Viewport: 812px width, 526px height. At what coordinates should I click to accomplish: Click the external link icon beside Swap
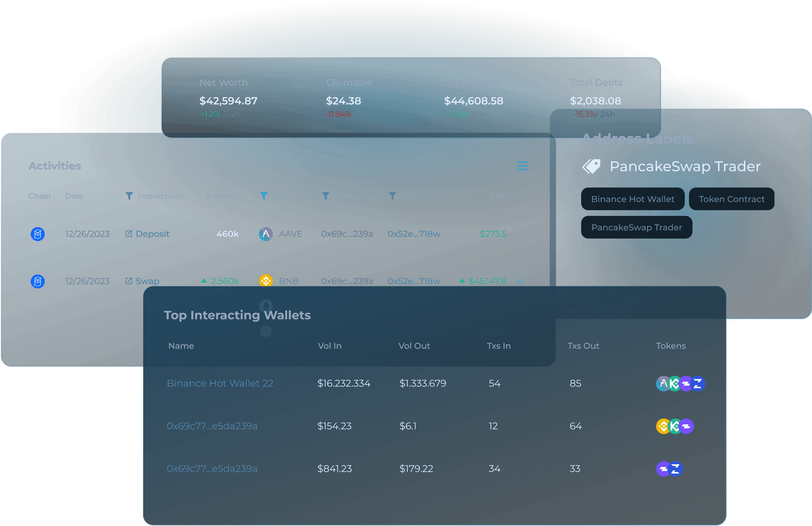[128, 281]
